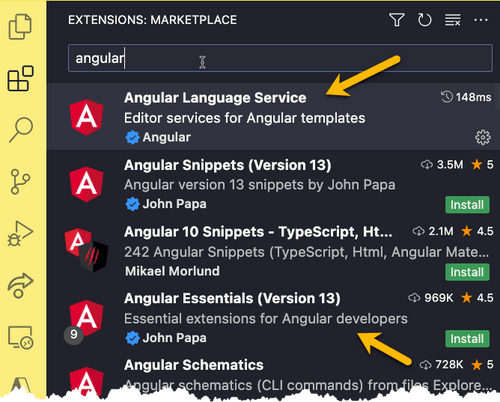Install Angular 10 Snippets extension
Image resolution: width=500 pixels, height=402 pixels.
(x=467, y=272)
